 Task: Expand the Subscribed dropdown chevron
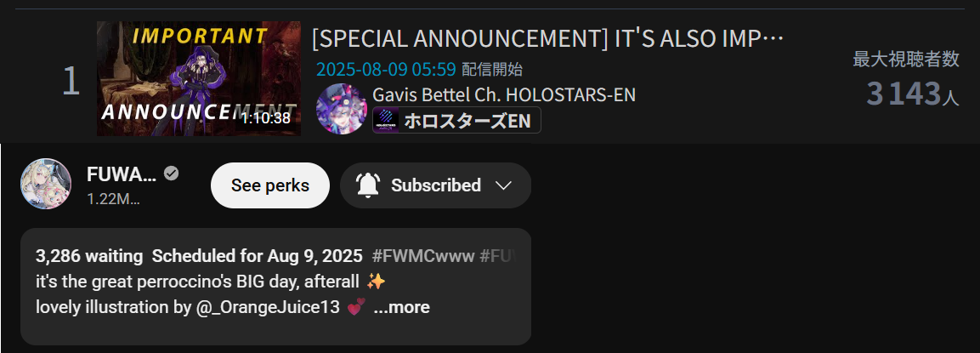coord(503,186)
